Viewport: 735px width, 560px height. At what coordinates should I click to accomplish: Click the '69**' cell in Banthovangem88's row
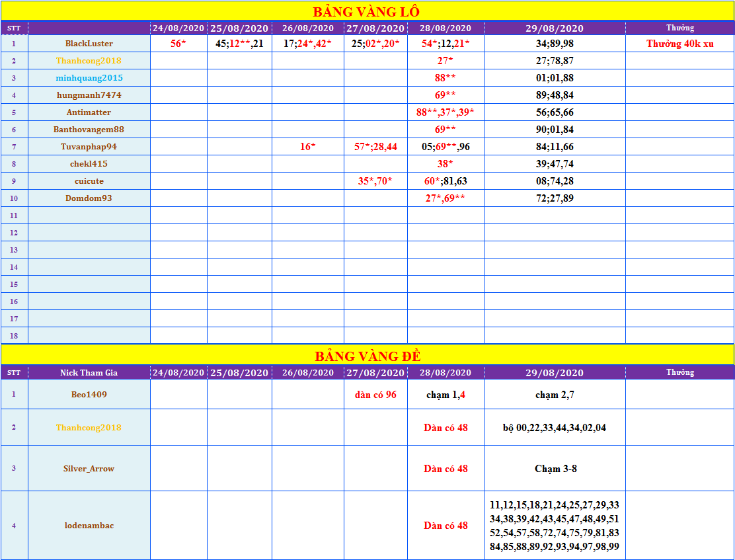445,130
